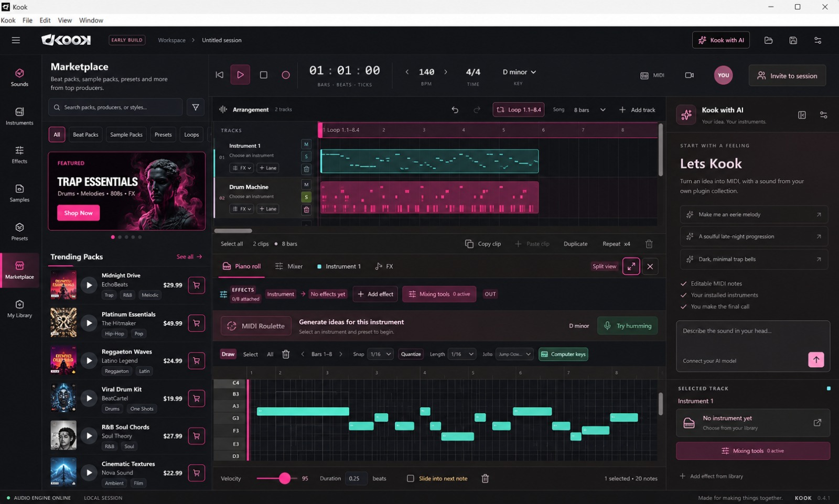This screenshot has width=839, height=504.
Task: Open My Library in the sidebar
Action: (19, 308)
